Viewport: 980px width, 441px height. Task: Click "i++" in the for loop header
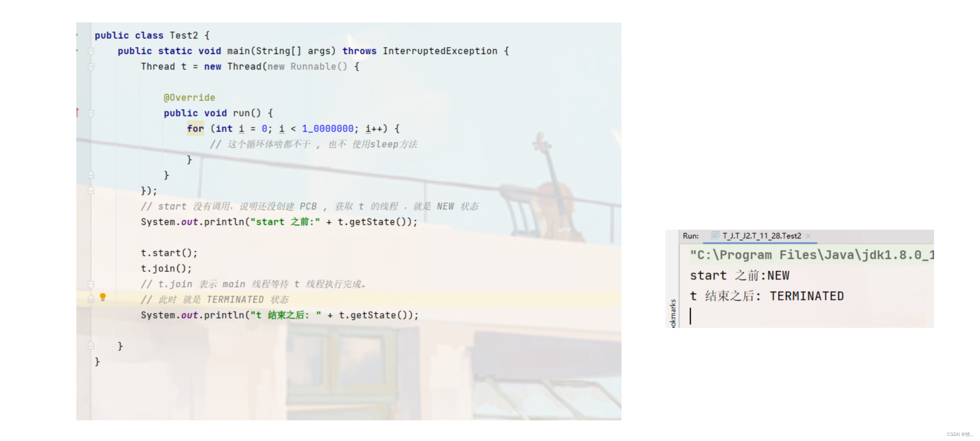pos(376,129)
